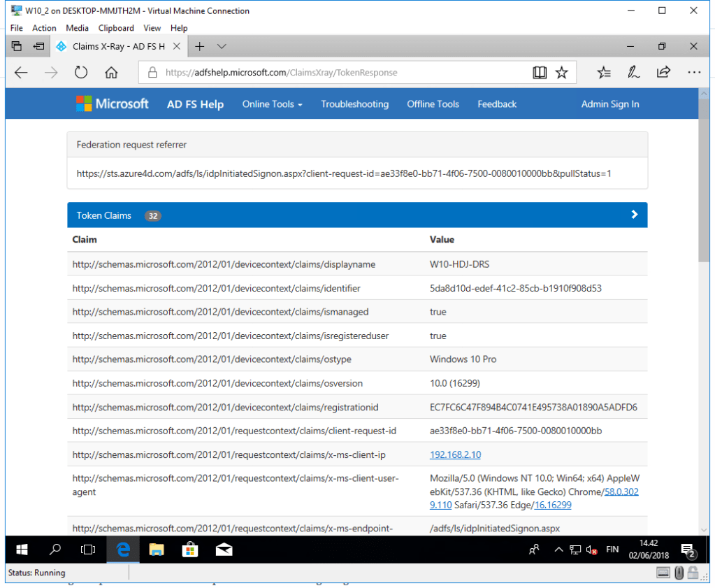715x588 pixels.
Task: Click the Admin Sign In link
Action: (x=609, y=103)
